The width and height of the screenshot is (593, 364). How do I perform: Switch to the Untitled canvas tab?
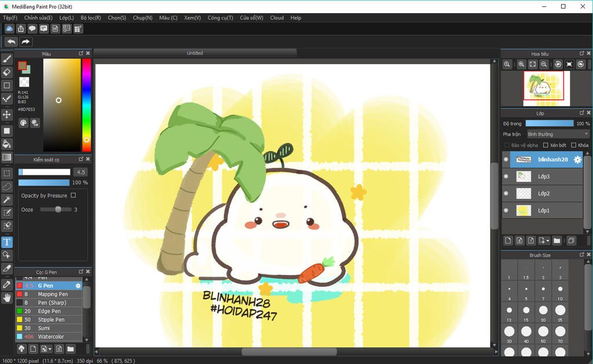click(195, 53)
